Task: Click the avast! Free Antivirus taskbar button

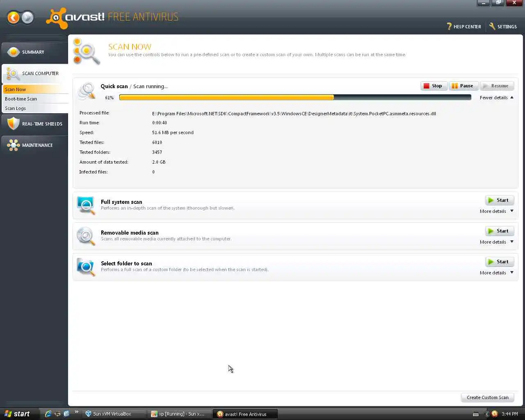Action: coord(245,414)
